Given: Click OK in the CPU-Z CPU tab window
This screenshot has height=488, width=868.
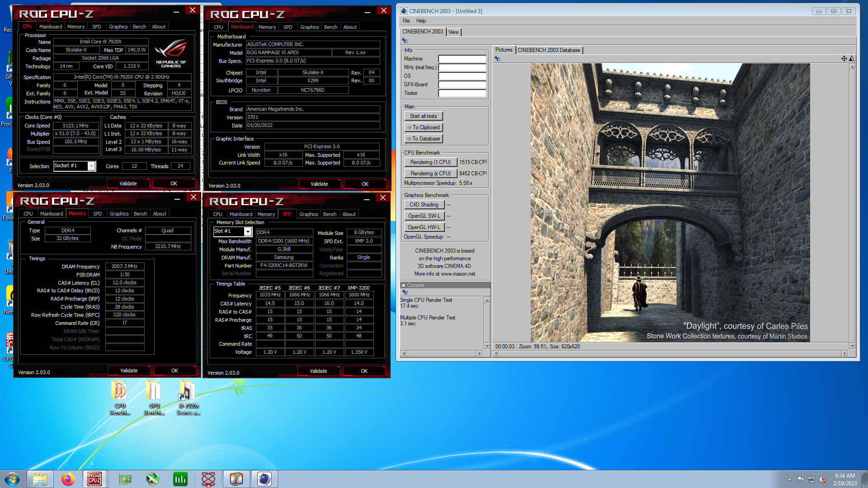Looking at the screenshot, I should [x=174, y=183].
